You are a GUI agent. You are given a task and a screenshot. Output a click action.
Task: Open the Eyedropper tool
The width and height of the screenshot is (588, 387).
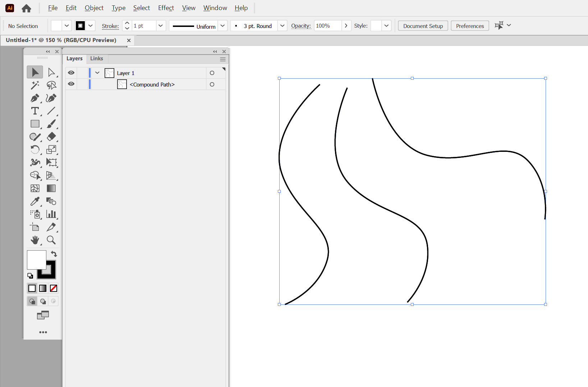pos(35,201)
